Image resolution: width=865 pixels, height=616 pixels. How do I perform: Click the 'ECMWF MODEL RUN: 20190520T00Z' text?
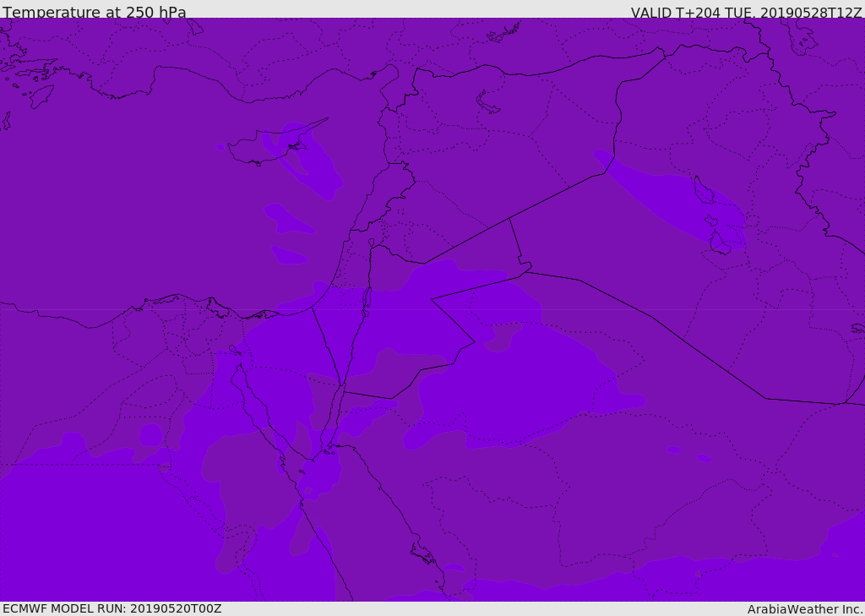click(112, 608)
